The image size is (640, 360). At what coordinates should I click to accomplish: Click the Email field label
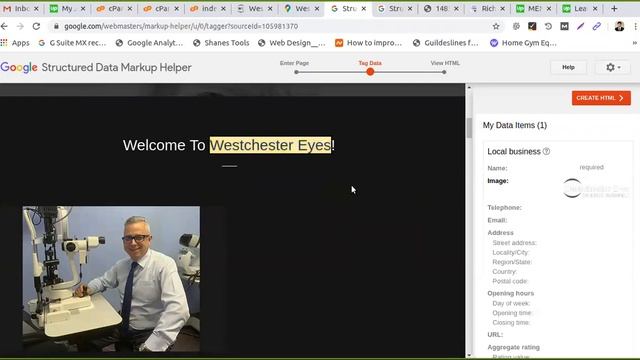pos(497,220)
